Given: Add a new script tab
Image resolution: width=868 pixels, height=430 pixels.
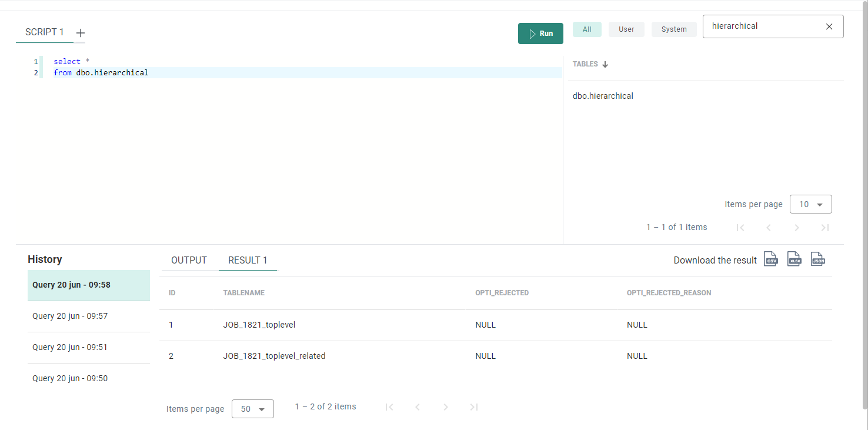Looking at the screenshot, I should tap(81, 33).
